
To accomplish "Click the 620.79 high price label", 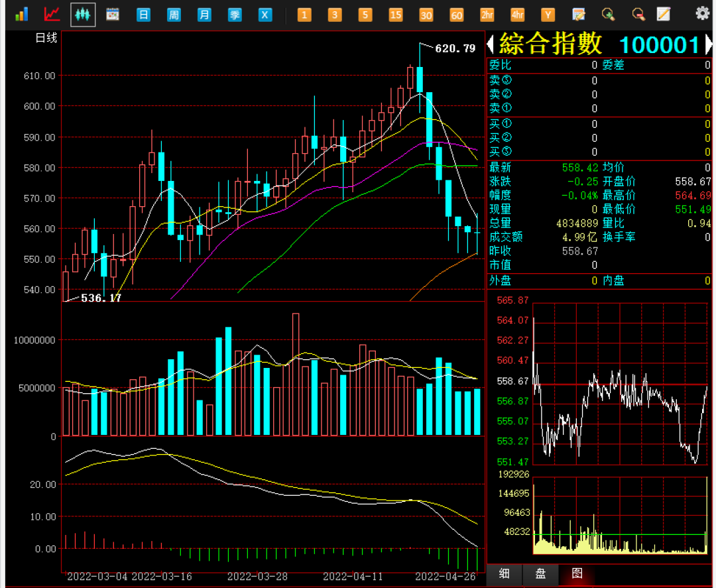I will [455, 48].
